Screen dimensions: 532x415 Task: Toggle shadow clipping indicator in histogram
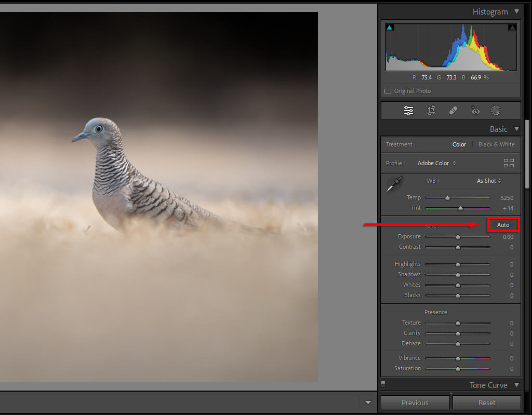390,28
